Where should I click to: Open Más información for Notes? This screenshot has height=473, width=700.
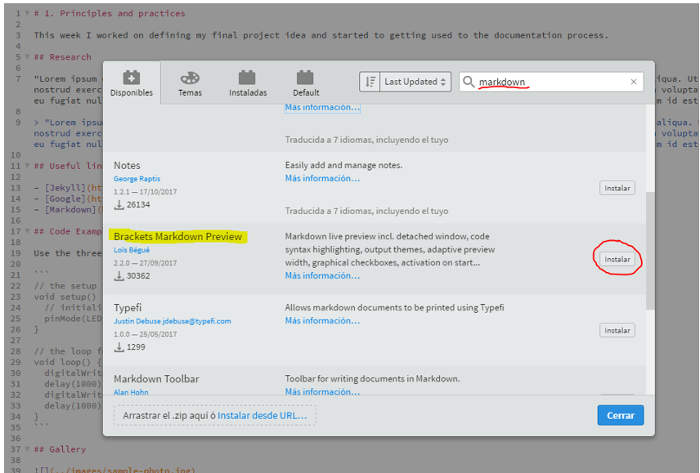coord(322,178)
